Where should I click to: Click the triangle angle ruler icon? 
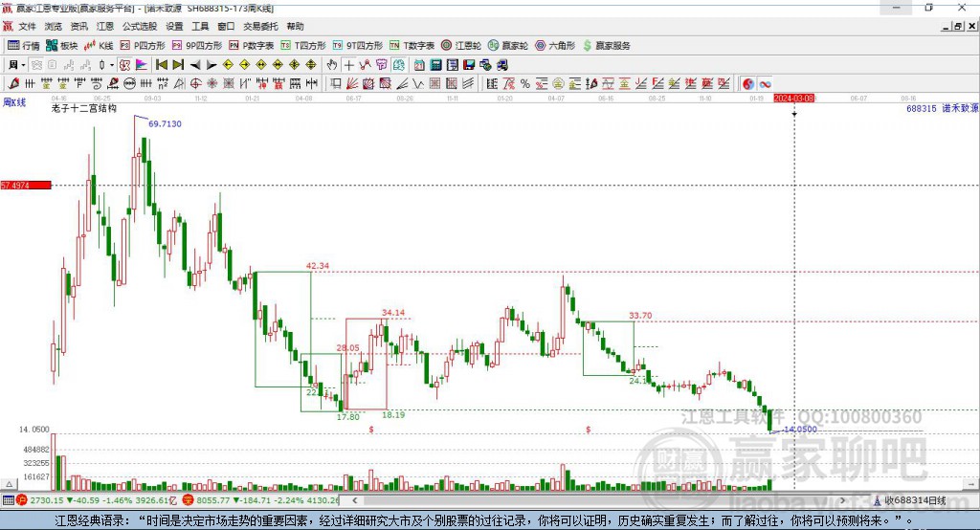click(179, 84)
